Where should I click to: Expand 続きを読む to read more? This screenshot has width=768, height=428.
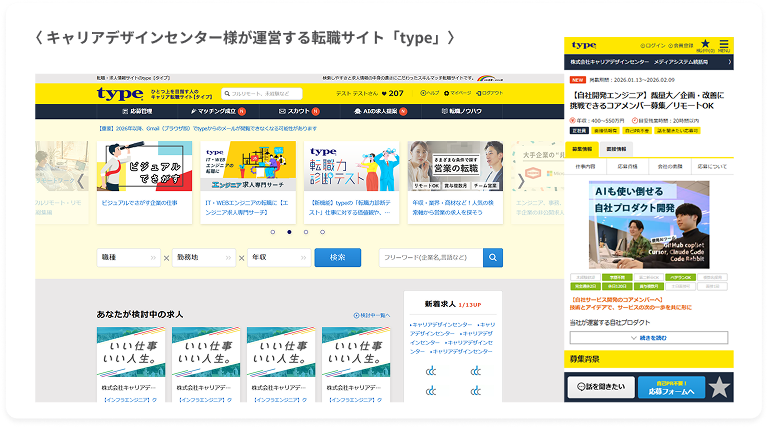tap(649, 338)
